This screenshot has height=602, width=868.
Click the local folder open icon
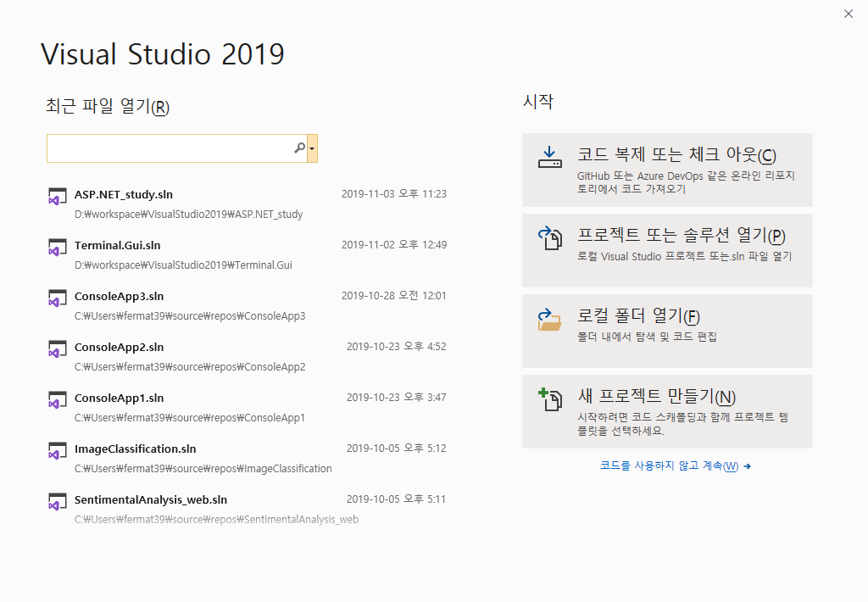pos(549,318)
